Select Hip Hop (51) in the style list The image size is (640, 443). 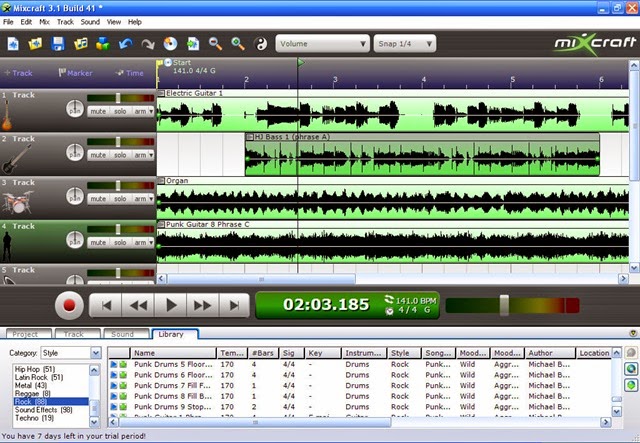[35, 369]
